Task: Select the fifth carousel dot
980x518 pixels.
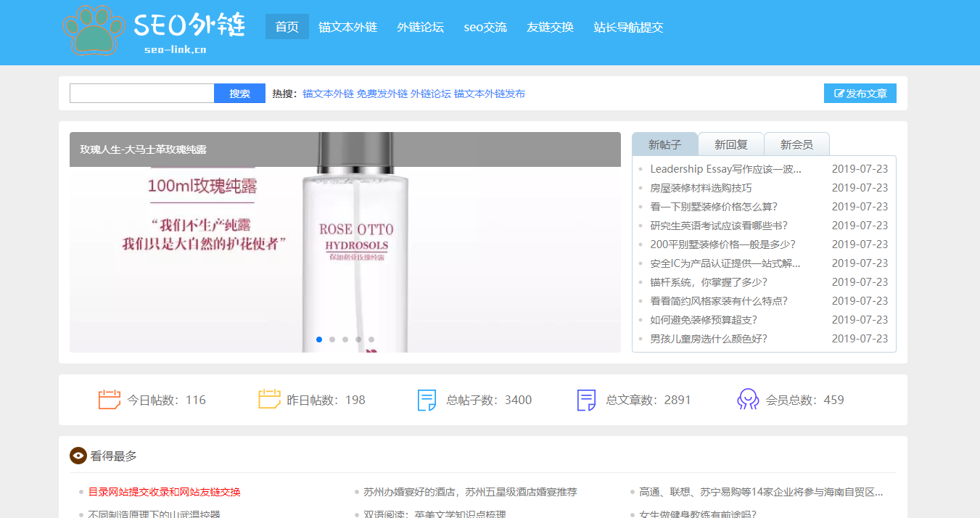Action: click(371, 340)
